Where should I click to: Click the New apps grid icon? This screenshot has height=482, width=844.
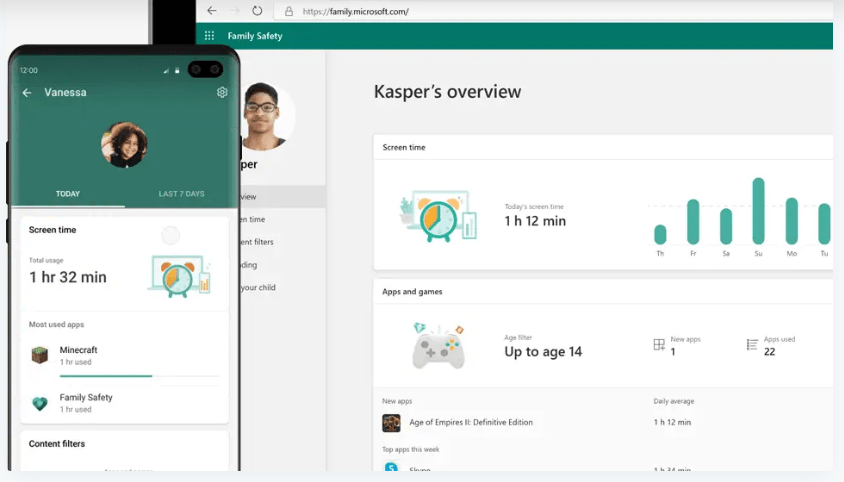point(659,345)
